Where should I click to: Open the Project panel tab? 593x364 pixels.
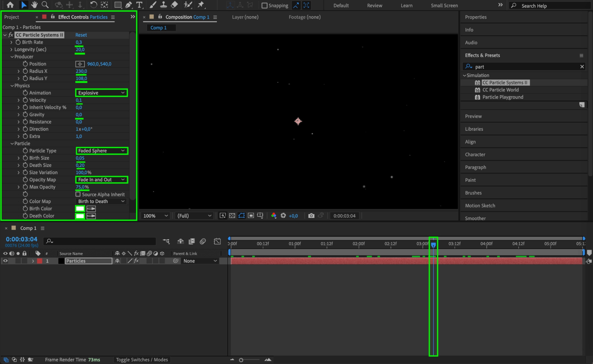point(12,17)
